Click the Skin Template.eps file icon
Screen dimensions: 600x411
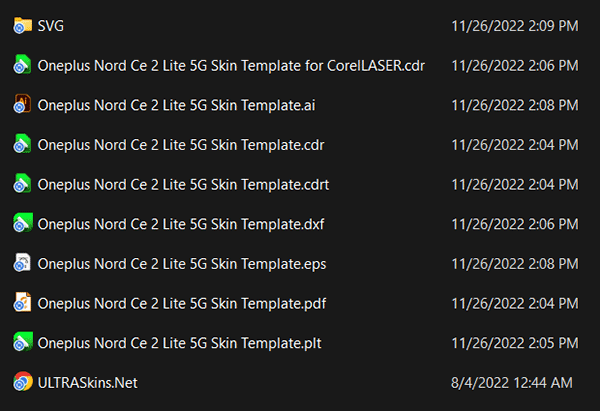click(22, 264)
